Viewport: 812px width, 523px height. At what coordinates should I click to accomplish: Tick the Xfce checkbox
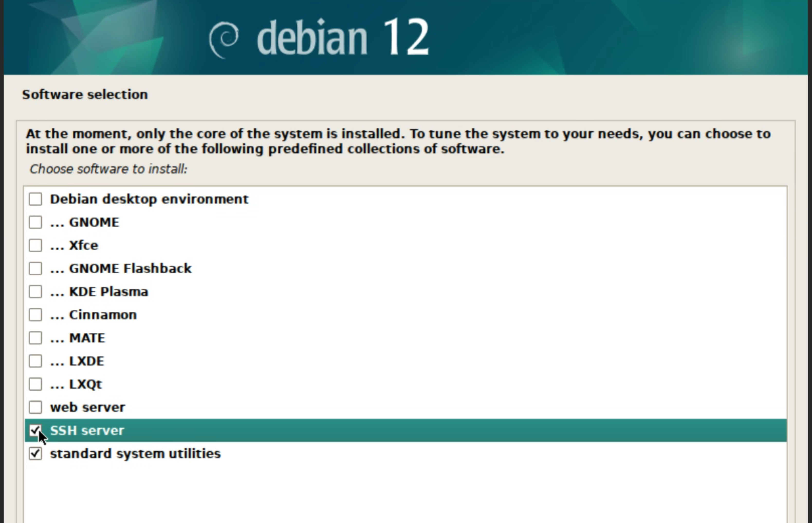[x=35, y=245]
